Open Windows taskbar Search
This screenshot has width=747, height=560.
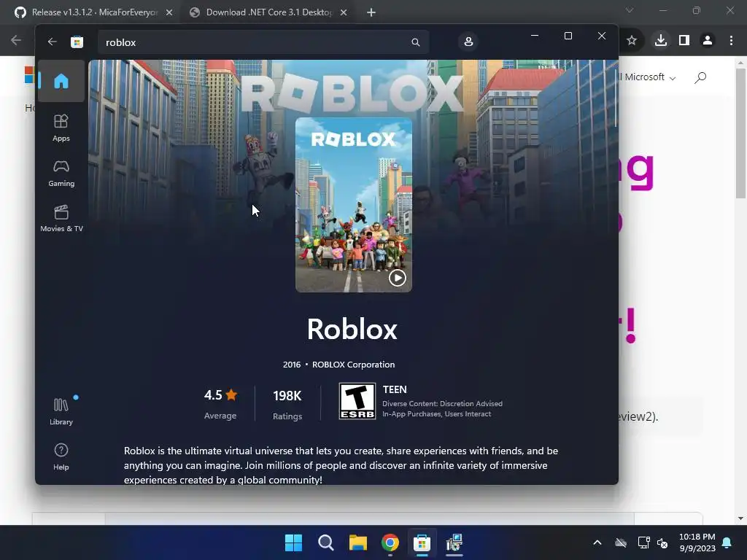pos(326,542)
